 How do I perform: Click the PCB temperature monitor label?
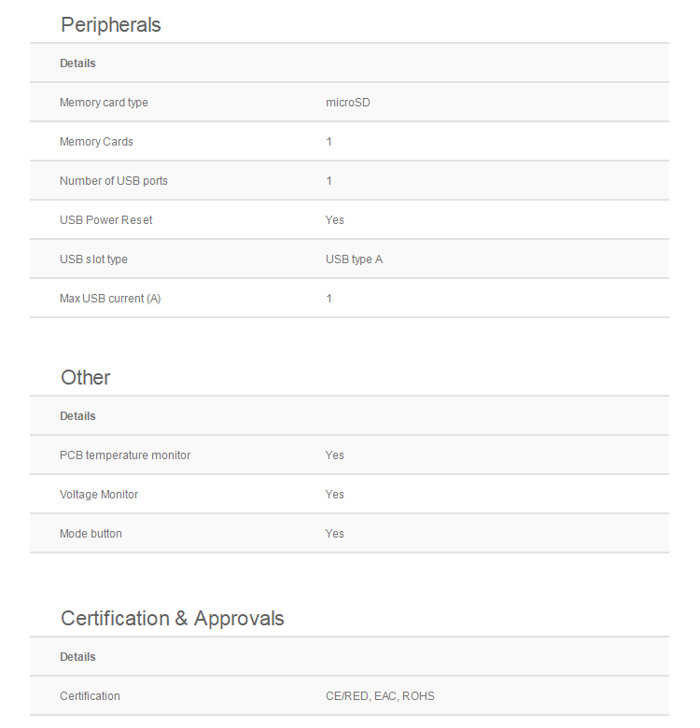point(125,455)
